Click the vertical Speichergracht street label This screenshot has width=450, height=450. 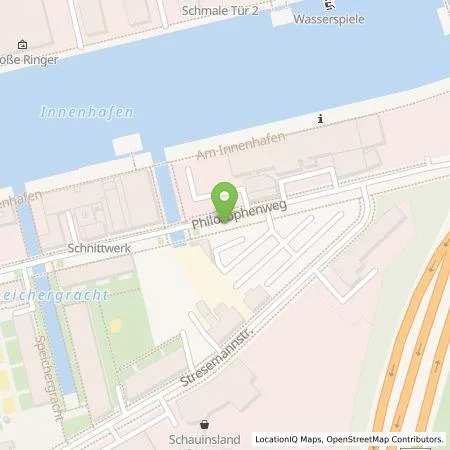pos(49,378)
